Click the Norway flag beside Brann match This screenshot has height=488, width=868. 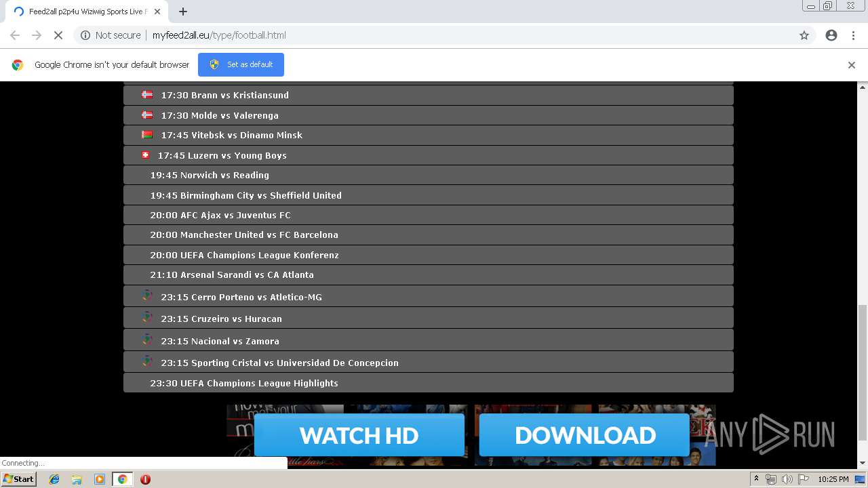147,94
